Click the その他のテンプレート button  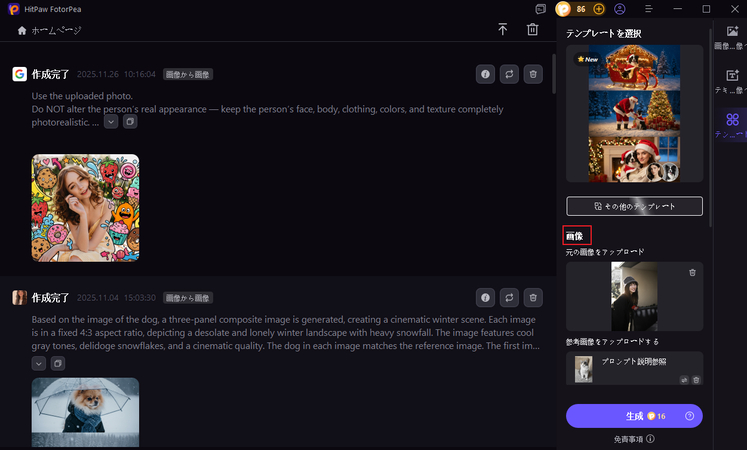634,206
